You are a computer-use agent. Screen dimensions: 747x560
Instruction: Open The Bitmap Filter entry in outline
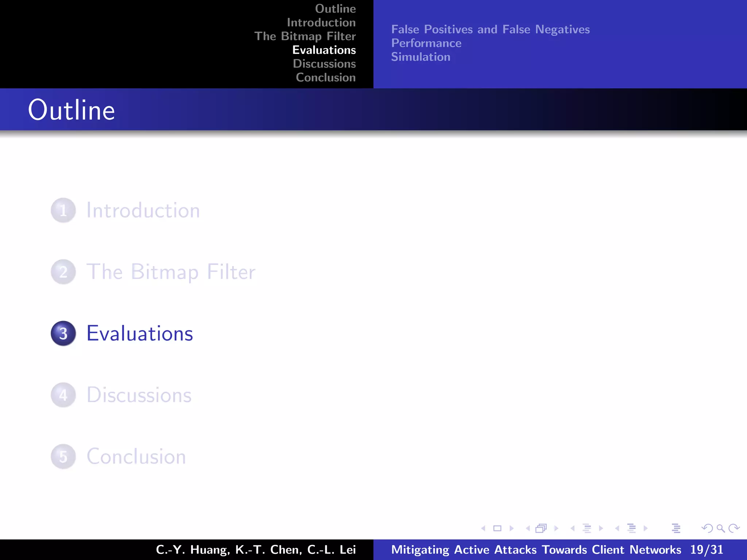click(171, 272)
